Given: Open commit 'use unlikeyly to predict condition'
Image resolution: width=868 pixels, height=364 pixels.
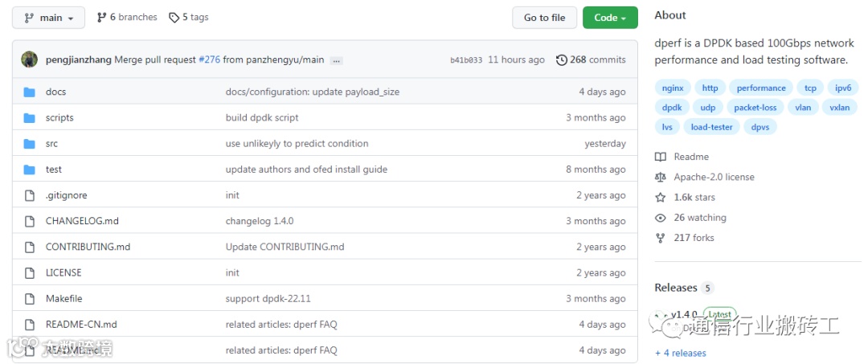Looking at the screenshot, I should click(297, 144).
